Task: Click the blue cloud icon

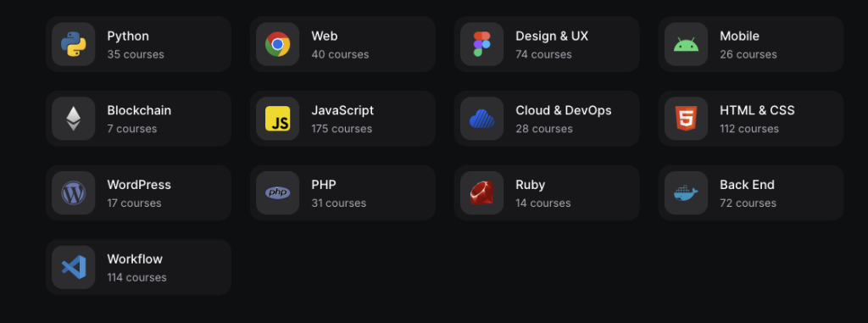Action: tap(481, 119)
